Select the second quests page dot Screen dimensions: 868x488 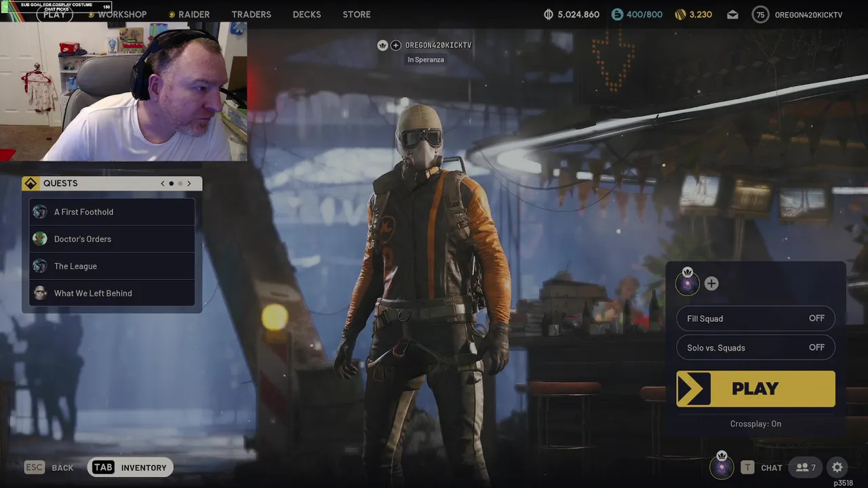[180, 184]
